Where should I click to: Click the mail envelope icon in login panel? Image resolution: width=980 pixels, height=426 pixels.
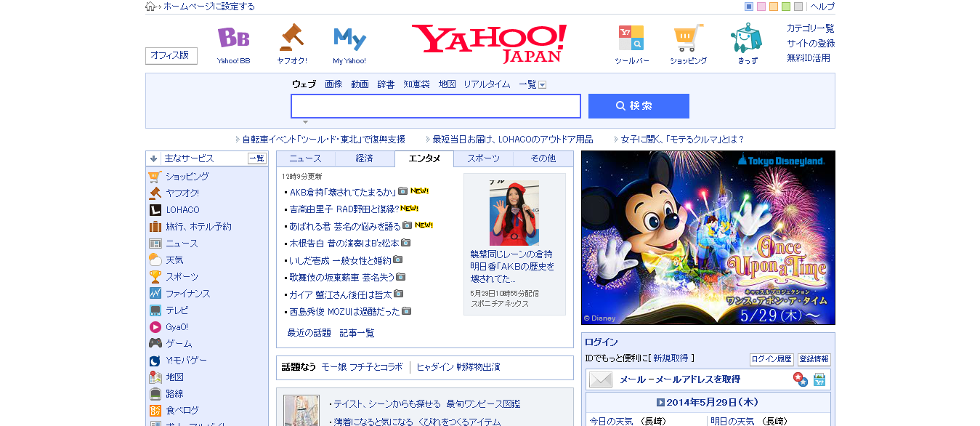click(601, 379)
